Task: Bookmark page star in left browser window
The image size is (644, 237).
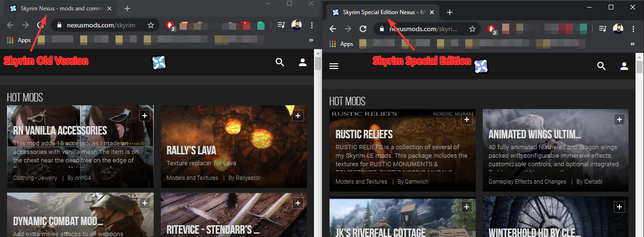Action: click(x=151, y=25)
